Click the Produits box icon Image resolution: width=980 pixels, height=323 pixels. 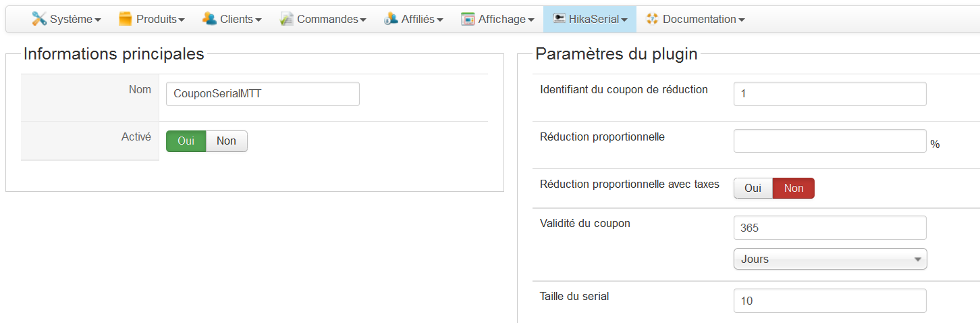pyautogui.click(x=126, y=19)
